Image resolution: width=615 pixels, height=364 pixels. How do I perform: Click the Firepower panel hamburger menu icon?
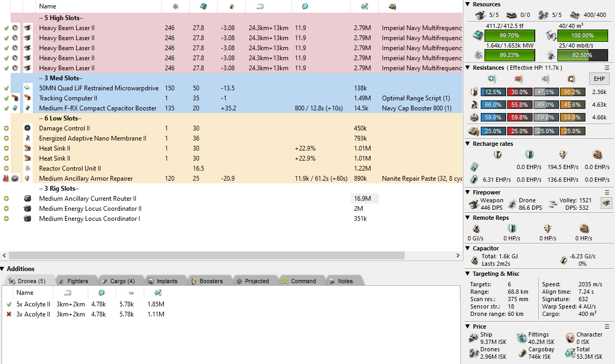point(607,192)
